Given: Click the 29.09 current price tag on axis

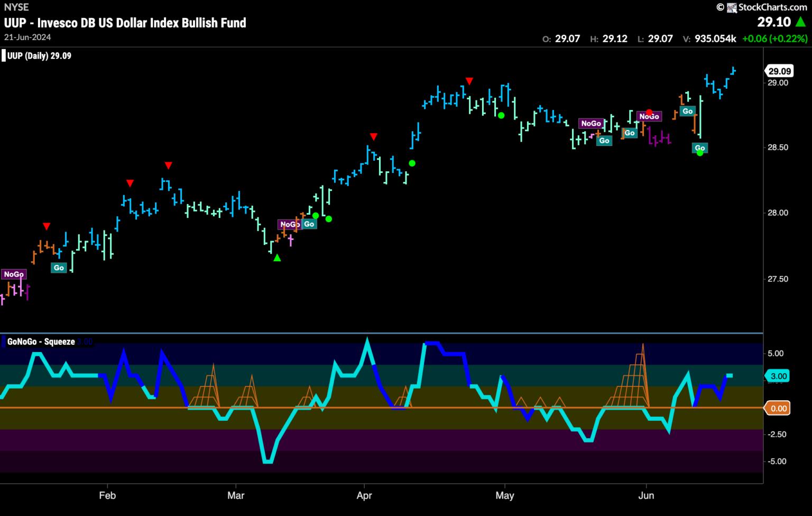Looking at the screenshot, I should pos(779,71).
